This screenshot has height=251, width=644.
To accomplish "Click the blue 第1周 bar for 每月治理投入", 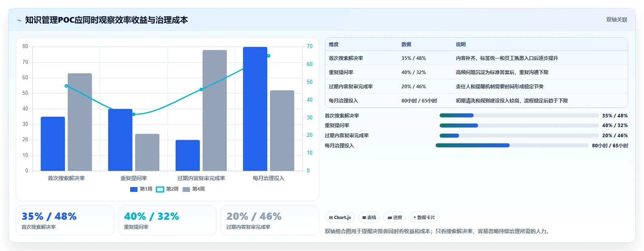I will pos(255,109).
